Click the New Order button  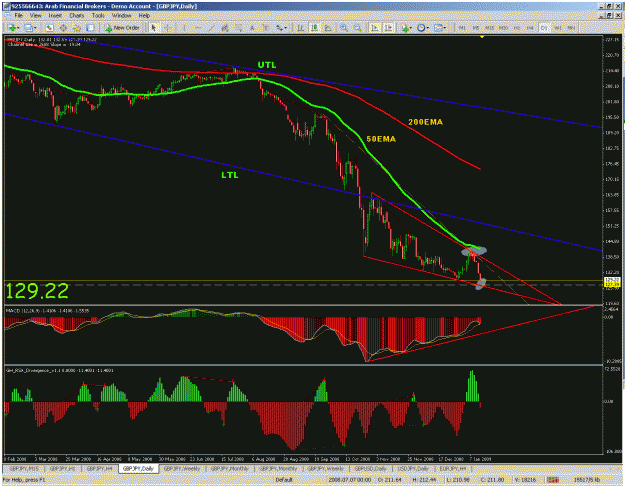coord(122,28)
